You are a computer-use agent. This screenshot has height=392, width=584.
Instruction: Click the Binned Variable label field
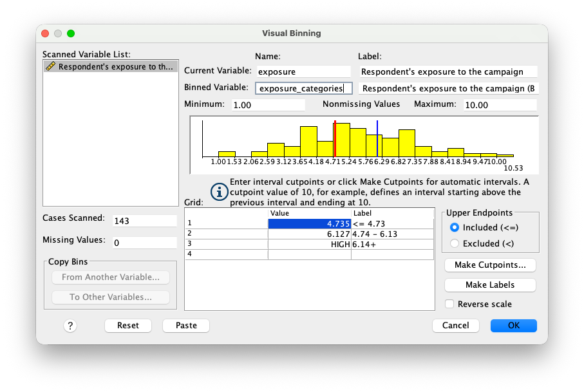[x=448, y=88]
